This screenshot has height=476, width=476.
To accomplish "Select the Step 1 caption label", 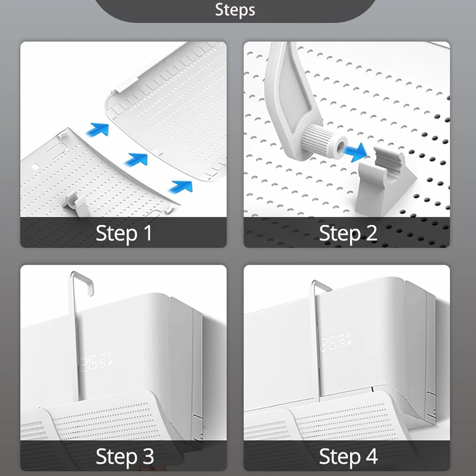I will 124,233.
